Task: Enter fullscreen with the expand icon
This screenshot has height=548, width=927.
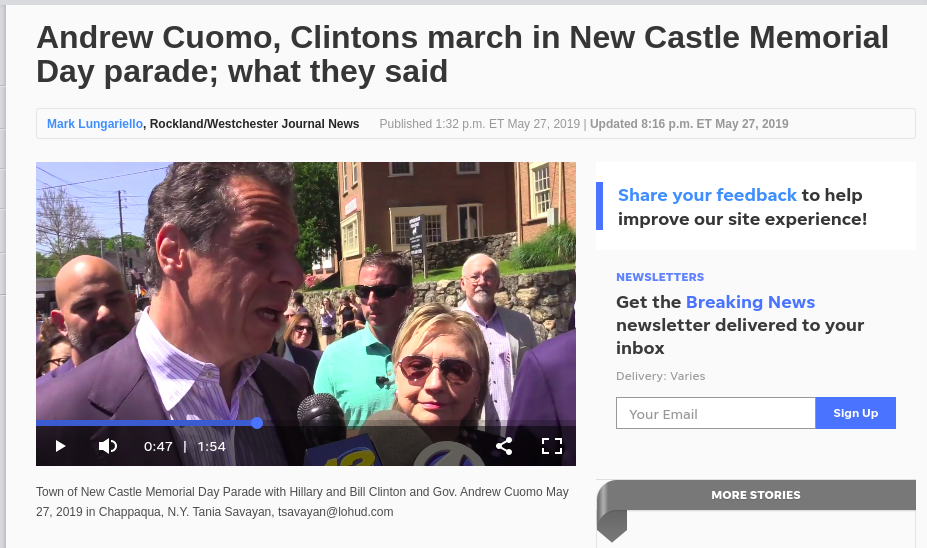Action: coord(552,446)
